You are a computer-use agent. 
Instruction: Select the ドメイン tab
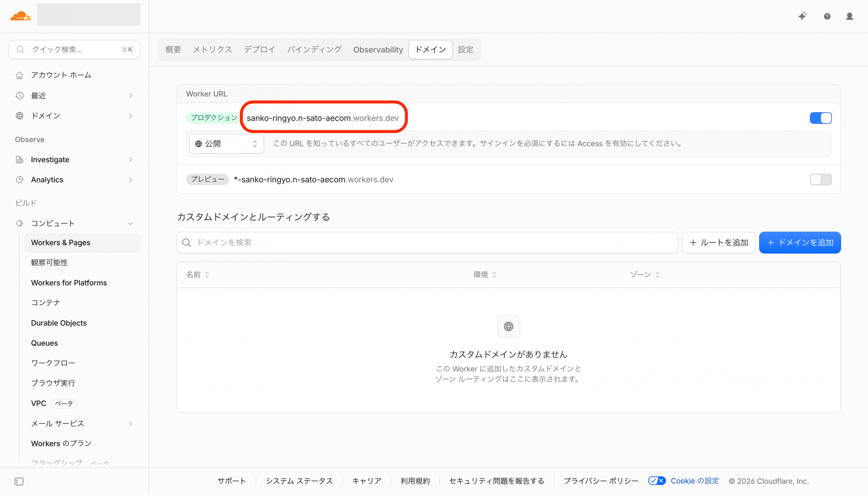click(x=430, y=50)
